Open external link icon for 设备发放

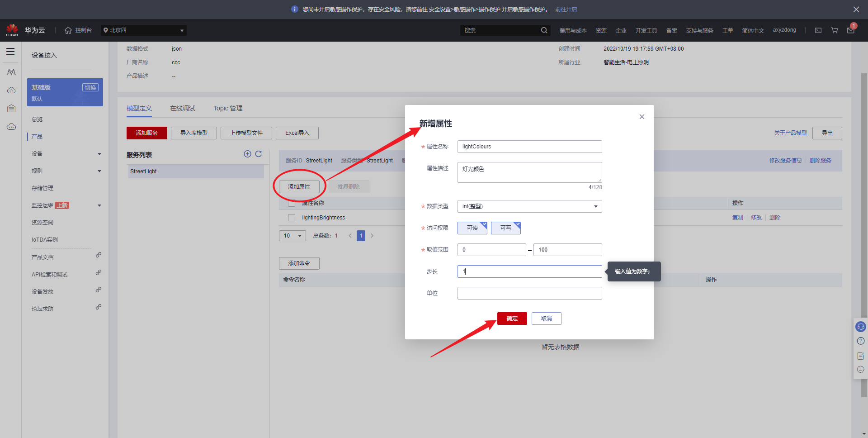(98, 290)
